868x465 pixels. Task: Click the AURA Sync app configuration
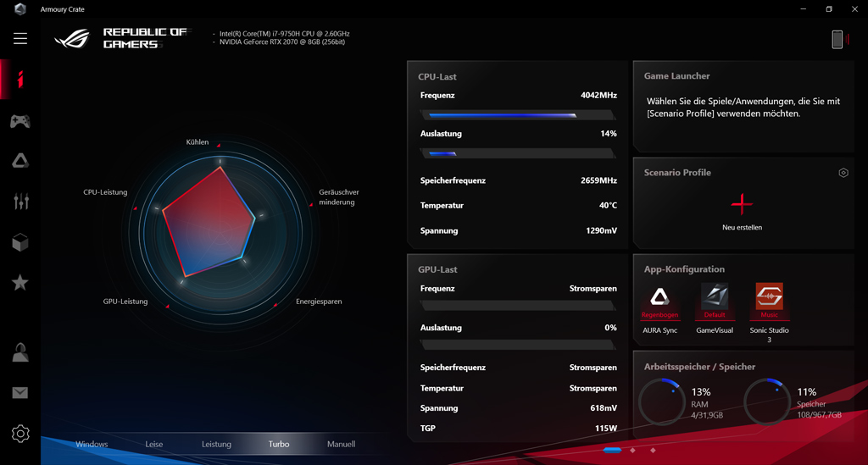(659, 302)
